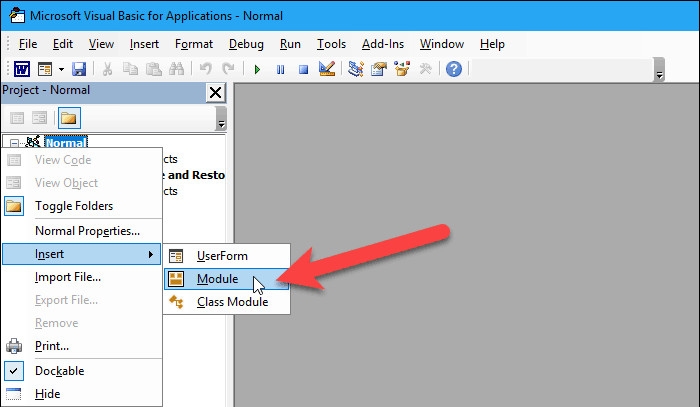Expand the Insert submenu in context menu
The image size is (700, 407).
[x=82, y=254]
